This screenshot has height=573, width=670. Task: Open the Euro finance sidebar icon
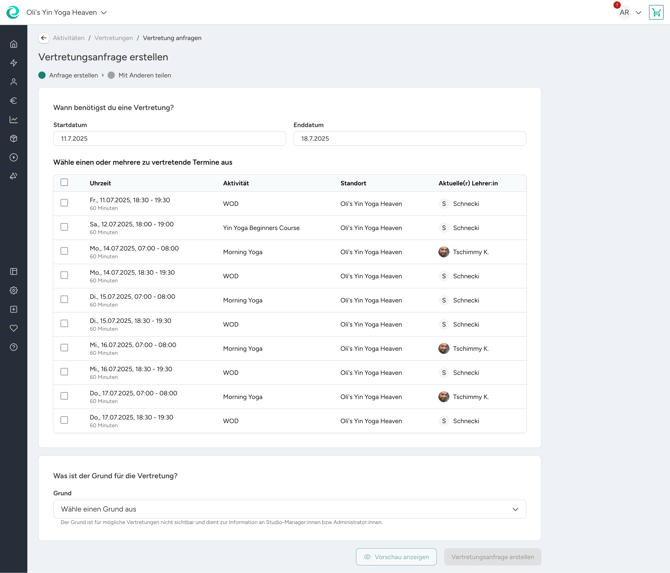(x=13, y=101)
